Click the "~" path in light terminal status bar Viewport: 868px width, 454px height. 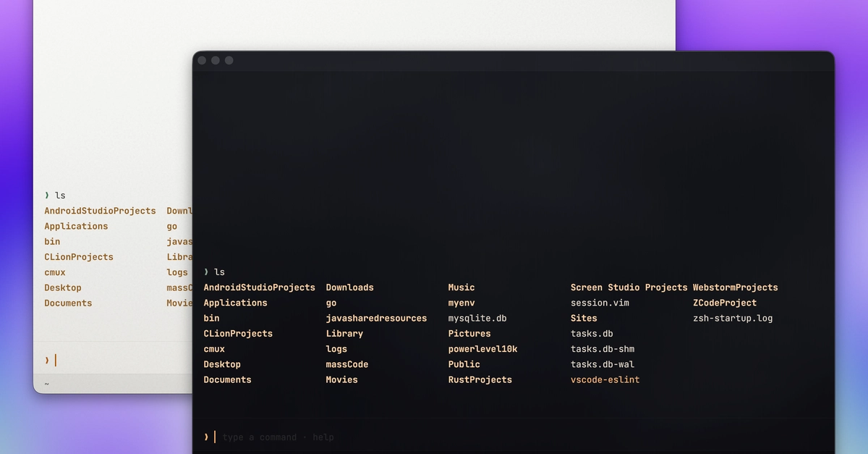pos(47,384)
